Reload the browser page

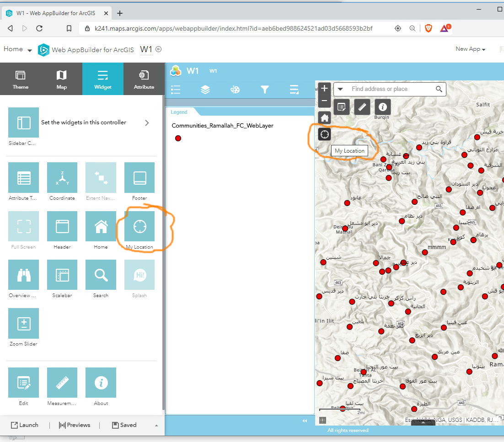(x=39, y=28)
